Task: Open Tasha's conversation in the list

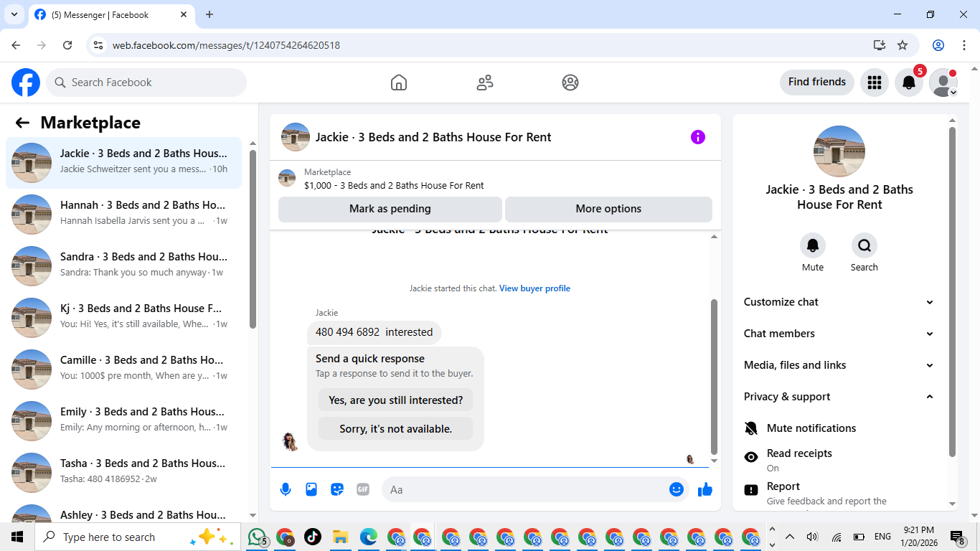Action: click(x=123, y=472)
